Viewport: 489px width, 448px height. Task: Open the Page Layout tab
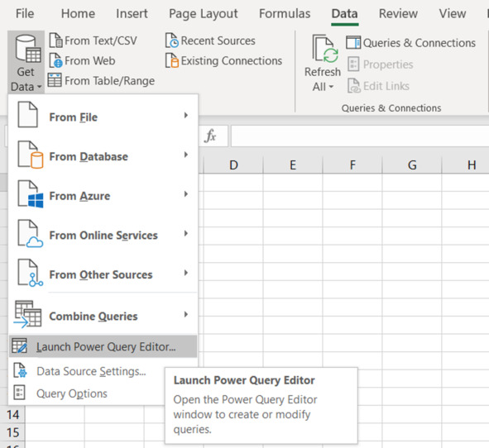(x=203, y=14)
